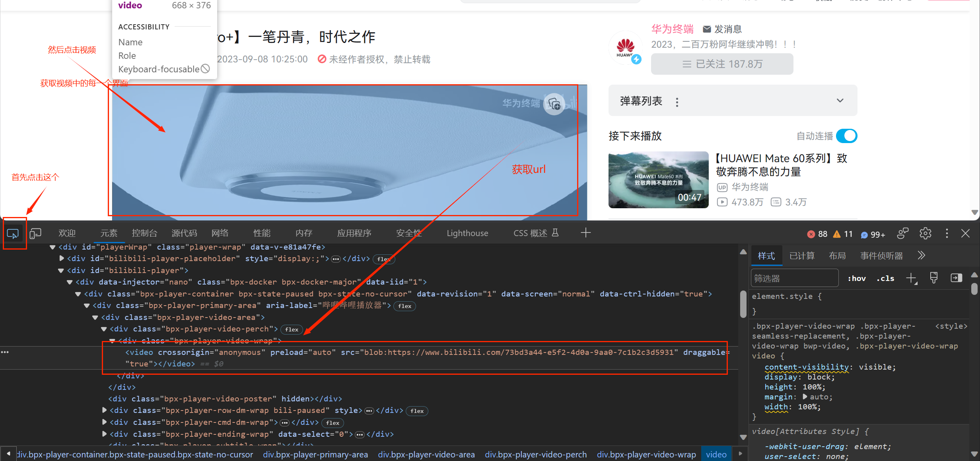The width and height of the screenshot is (980, 461).
Task: Show more style tabs with chevrons
Action: 922,256
